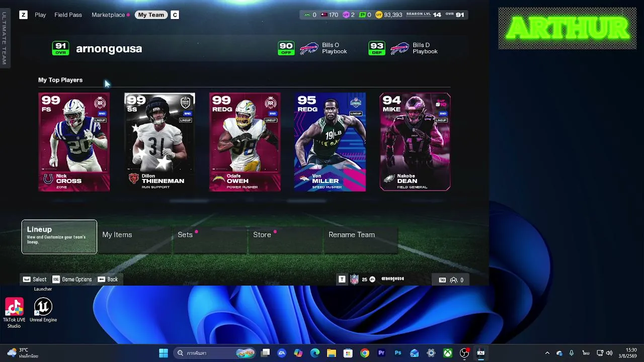Click the 91 OVR team badge
This screenshot has width=644, height=362.
pyautogui.click(x=60, y=48)
